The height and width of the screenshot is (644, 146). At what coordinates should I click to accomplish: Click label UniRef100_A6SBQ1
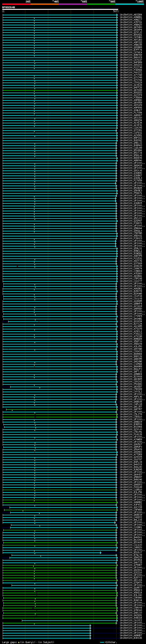(x=131, y=276)
